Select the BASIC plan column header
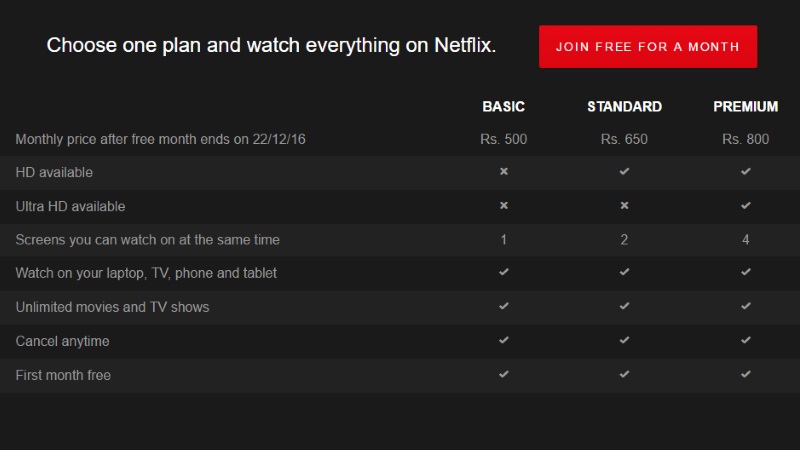Screen dimensions: 800x450 (x=504, y=107)
